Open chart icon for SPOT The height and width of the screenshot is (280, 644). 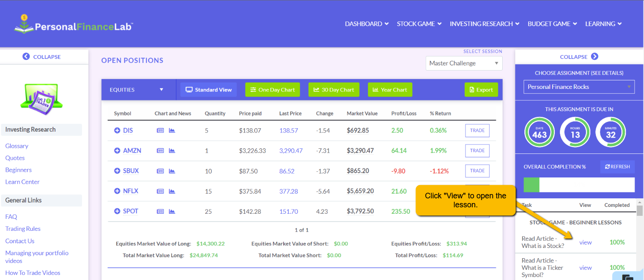[x=172, y=211]
